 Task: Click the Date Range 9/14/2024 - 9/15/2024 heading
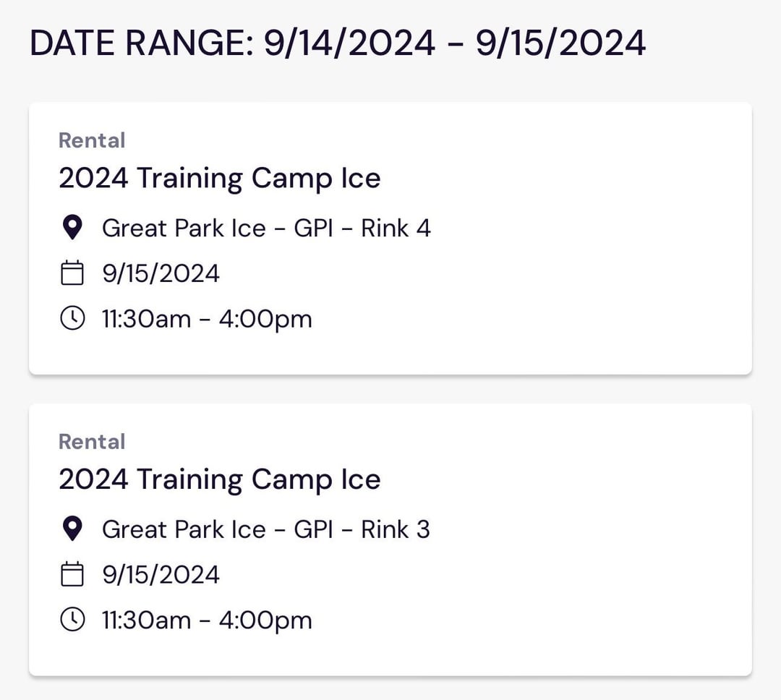tap(337, 43)
